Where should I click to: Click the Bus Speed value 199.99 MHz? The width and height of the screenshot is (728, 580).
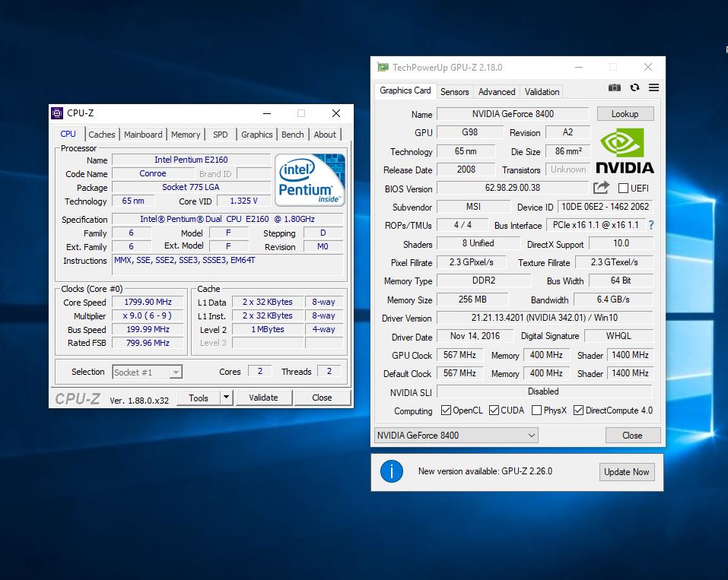pyautogui.click(x=148, y=329)
